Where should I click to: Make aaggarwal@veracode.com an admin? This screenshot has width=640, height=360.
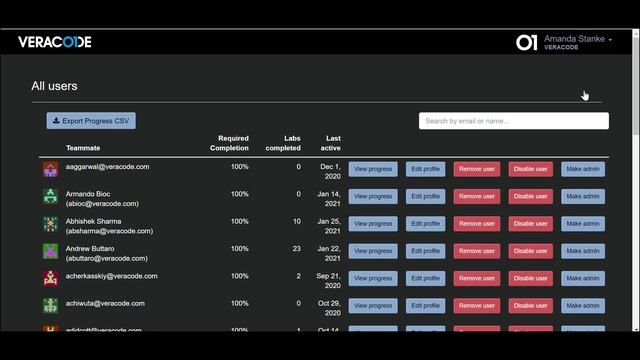pos(583,169)
